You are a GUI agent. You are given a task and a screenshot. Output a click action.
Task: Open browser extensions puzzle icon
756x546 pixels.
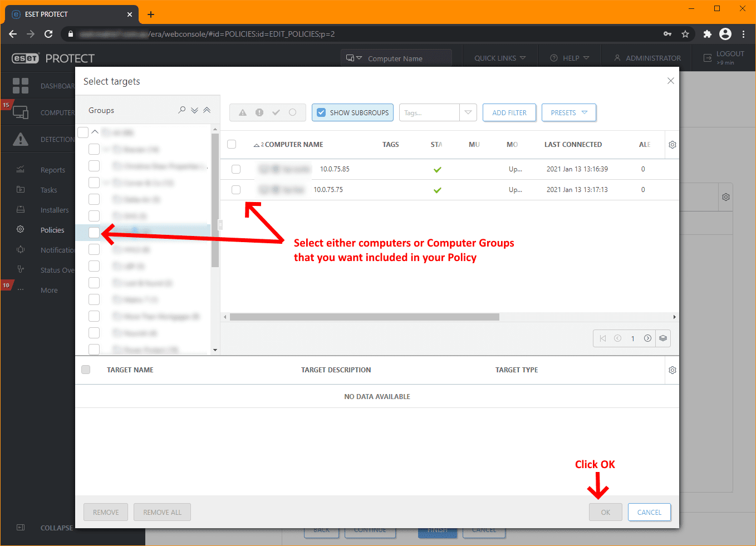tap(707, 34)
